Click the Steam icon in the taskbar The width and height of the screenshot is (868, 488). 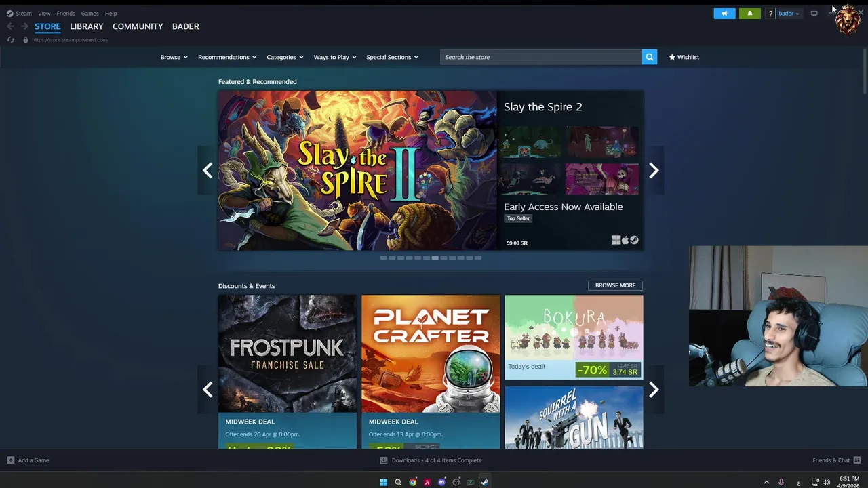coord(484,482)
